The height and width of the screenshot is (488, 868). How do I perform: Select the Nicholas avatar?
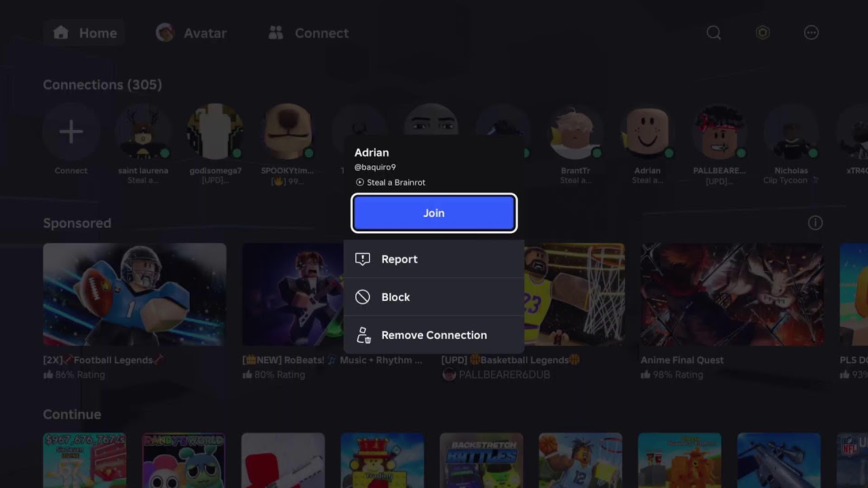click(x=791, y=132)
